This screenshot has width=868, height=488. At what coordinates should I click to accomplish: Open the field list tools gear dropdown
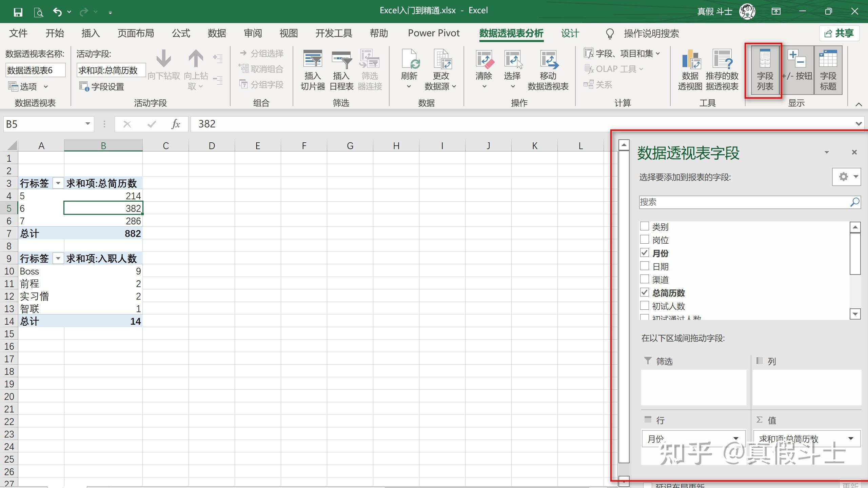[846, 177]
